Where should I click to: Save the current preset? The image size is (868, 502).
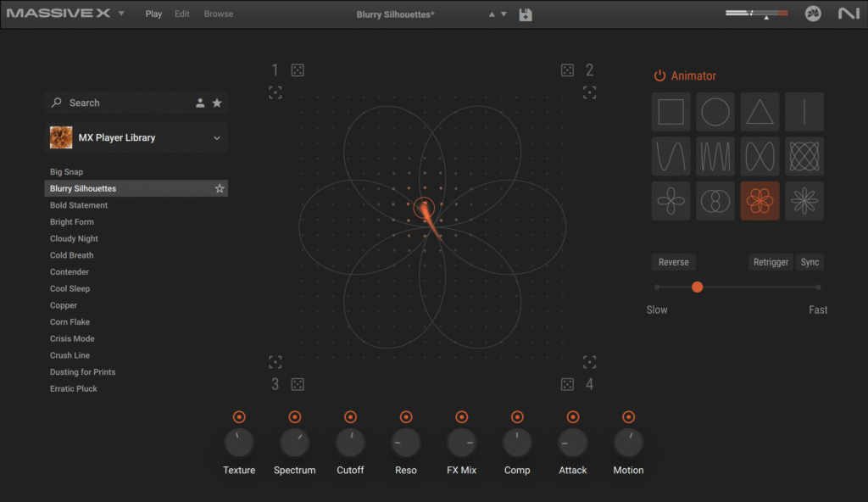[x=526, y=14]
